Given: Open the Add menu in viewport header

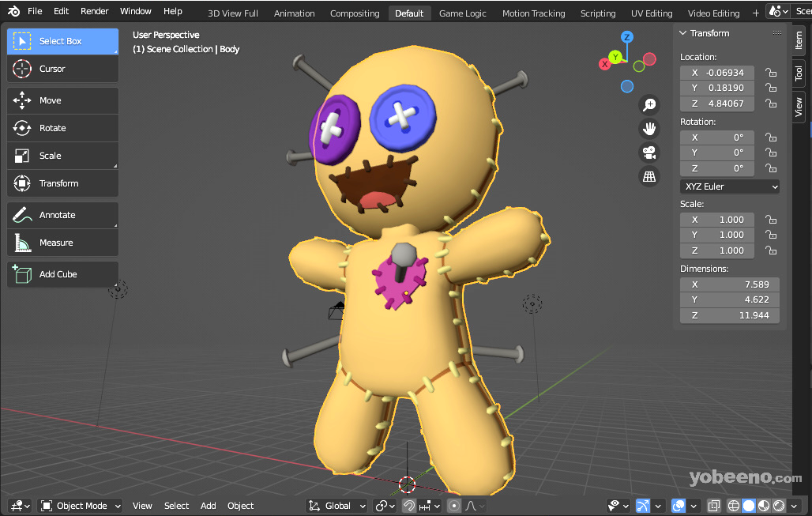Looking at the screenshot, I should [x=209, y=506].
